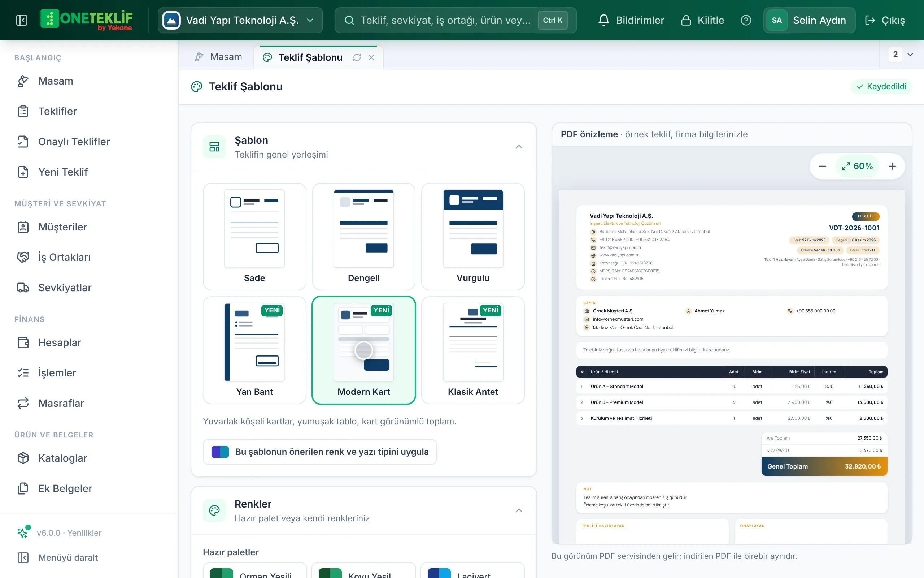Select the Klasik Antet template
Viewport: 924px width, 578px height.
[473, 350]
